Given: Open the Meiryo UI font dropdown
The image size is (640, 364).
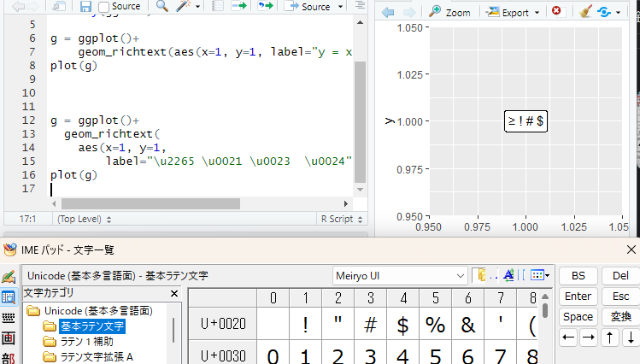Looking at the screenshot, I should (400, 276).
